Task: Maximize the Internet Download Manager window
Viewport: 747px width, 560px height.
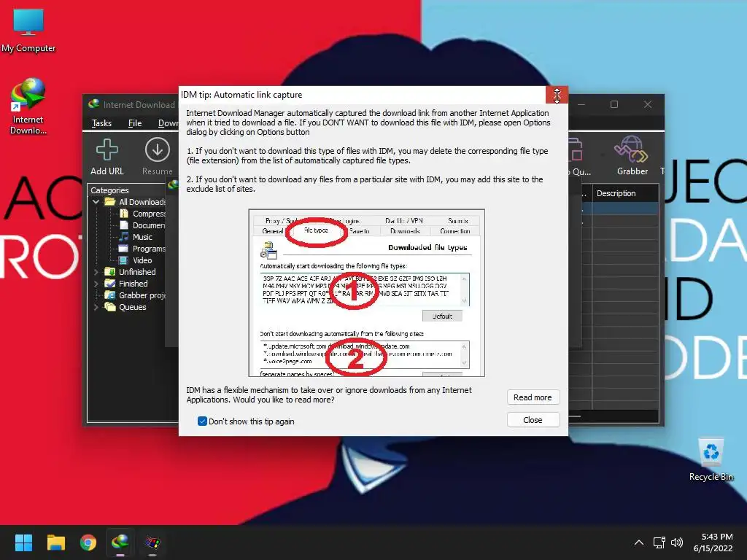Action: point(614,104)
